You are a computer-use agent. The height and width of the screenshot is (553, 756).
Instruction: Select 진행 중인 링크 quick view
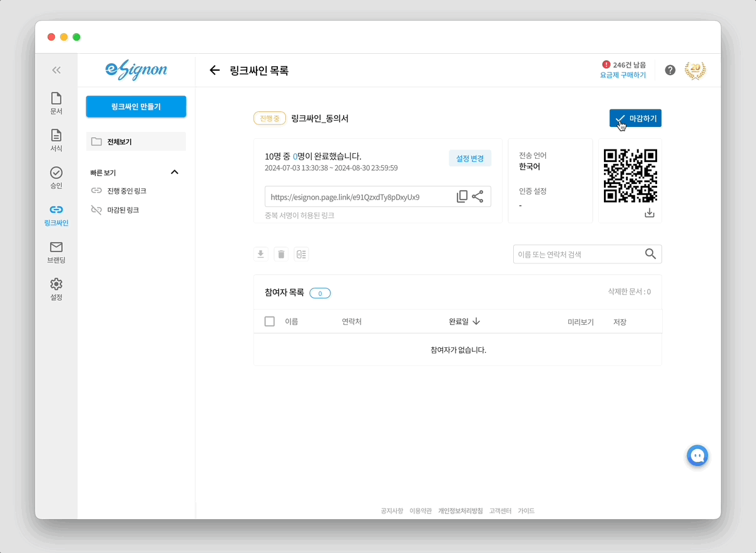pyautogui.click(x=119, y=191)
